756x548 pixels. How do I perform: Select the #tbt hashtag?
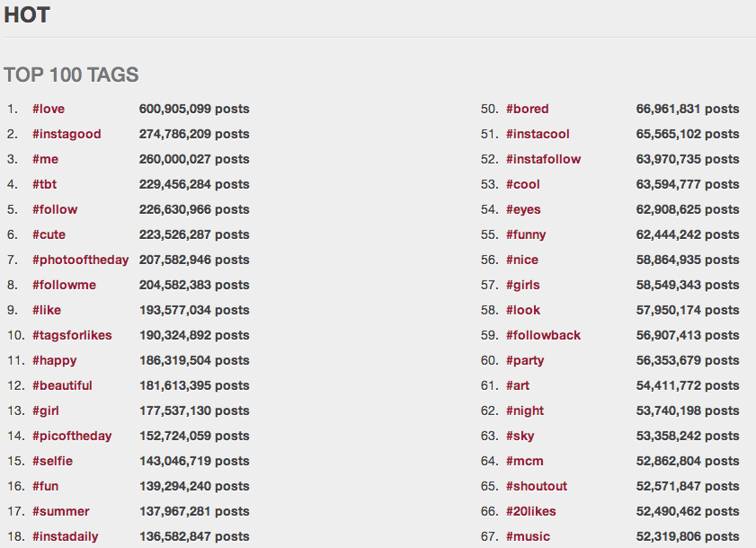point(45,184)
